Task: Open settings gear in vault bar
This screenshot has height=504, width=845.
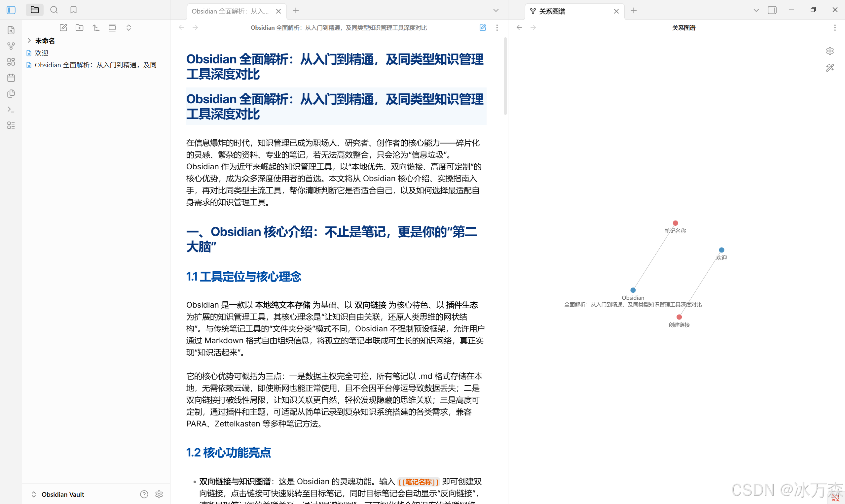Action: [159, 494]
